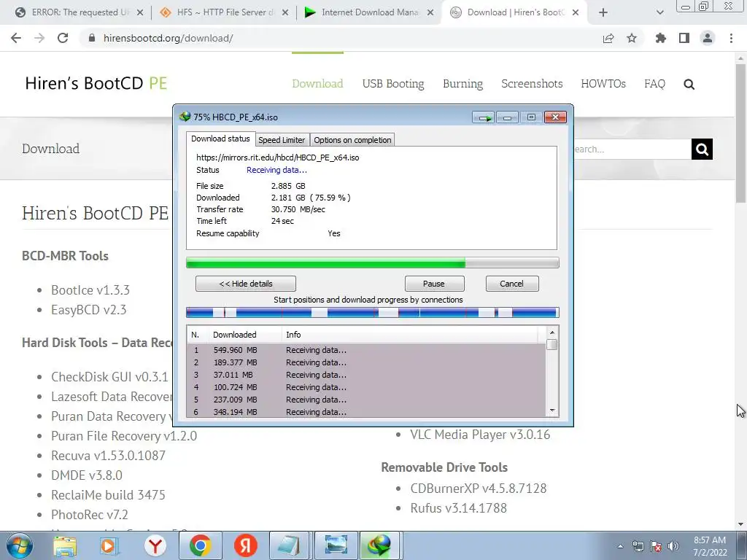Open the picture viewer taskbar icon

(336, 545)
